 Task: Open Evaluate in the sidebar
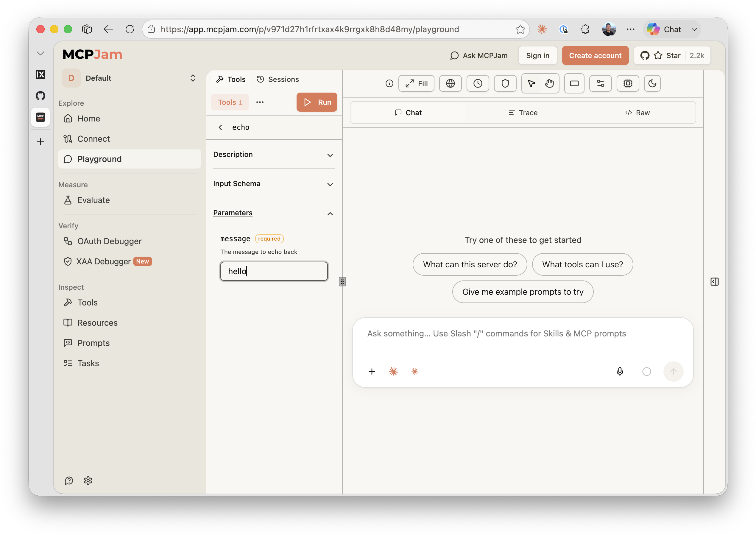point(130,200)
